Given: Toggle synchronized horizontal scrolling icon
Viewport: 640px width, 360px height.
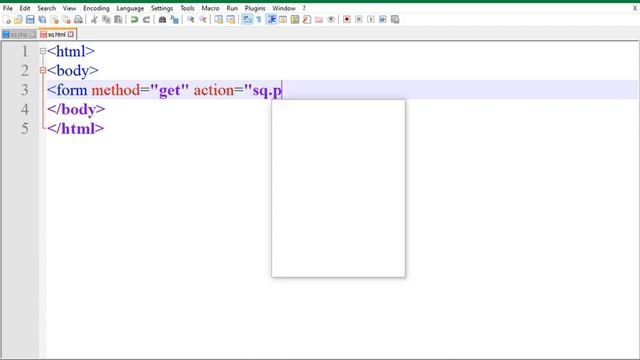Looking at the screenshot, I should point(231,20).
